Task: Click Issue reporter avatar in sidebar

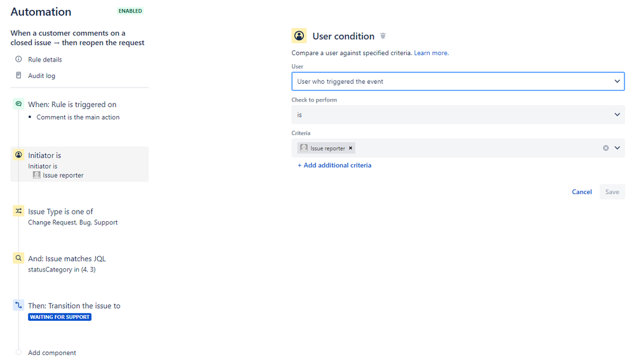Action: click(37, 175)
